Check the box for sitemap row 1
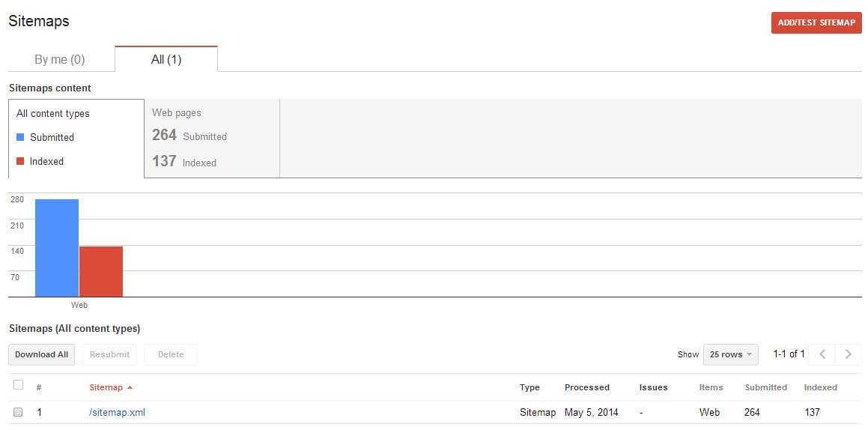868x430 pixels. coord(18,412)
